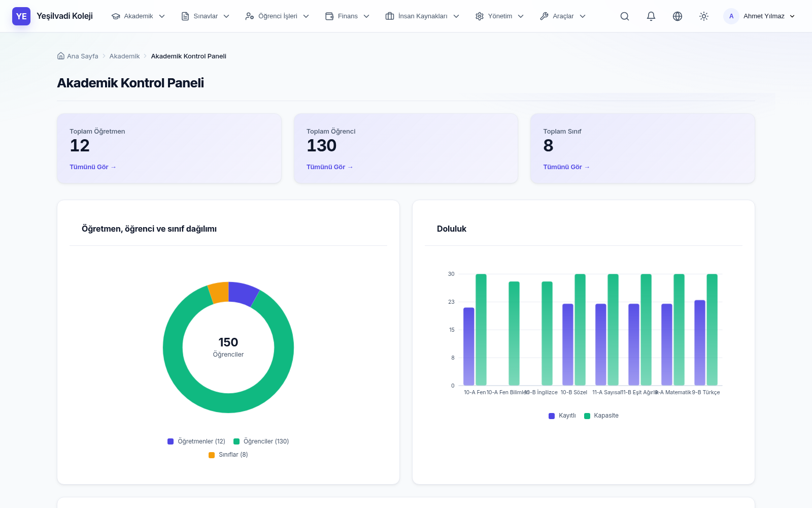Expand the chevron next to Öğrenci İşleri
Viewport: 812px width, 508px height.
(306, 16)
